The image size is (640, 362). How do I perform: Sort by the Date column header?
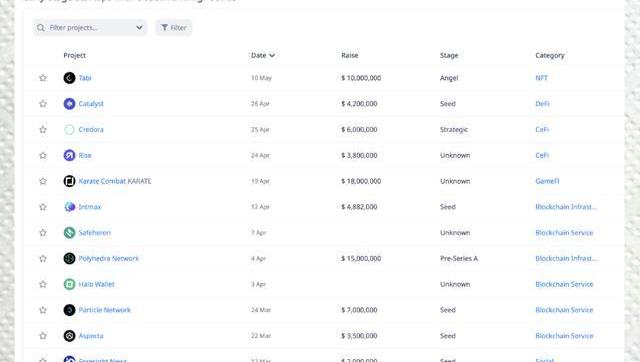click(x=263, y=55)
